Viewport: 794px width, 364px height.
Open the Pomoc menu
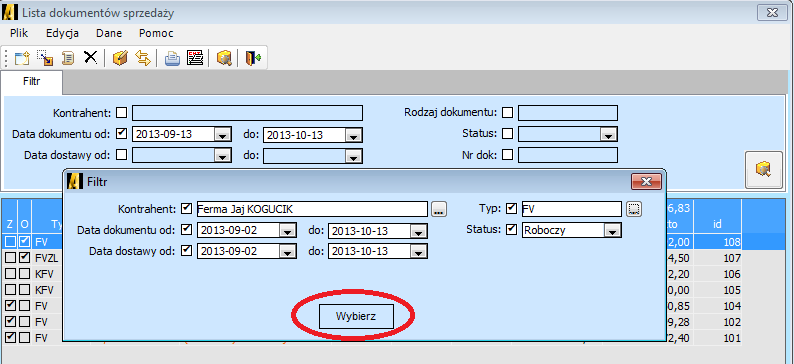pos(156,33)
